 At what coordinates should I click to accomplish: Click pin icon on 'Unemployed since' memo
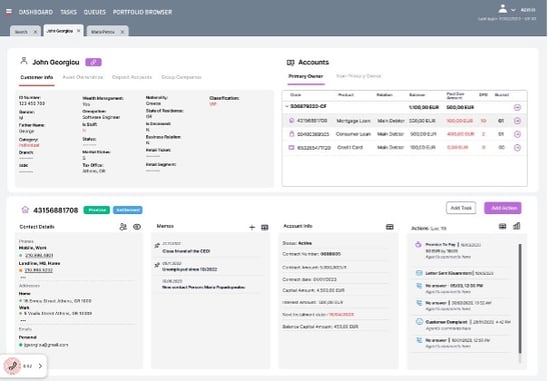pyautogui.click(x=157, y=265)
